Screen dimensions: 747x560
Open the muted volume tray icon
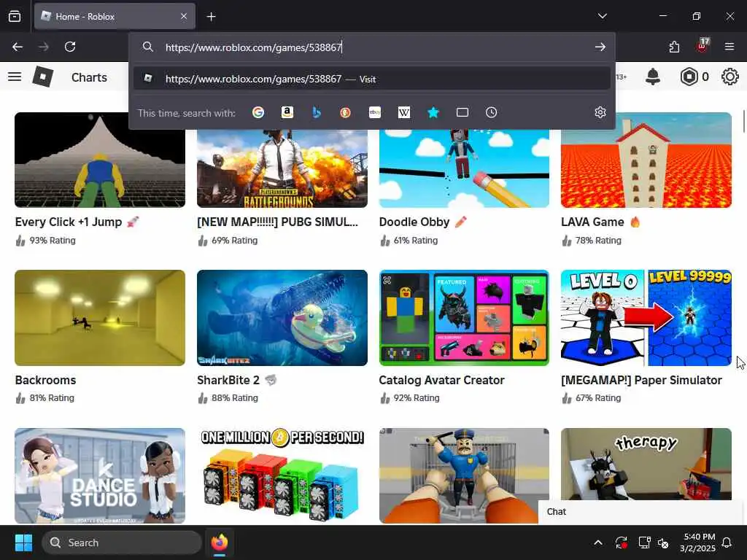click(663, 542)
